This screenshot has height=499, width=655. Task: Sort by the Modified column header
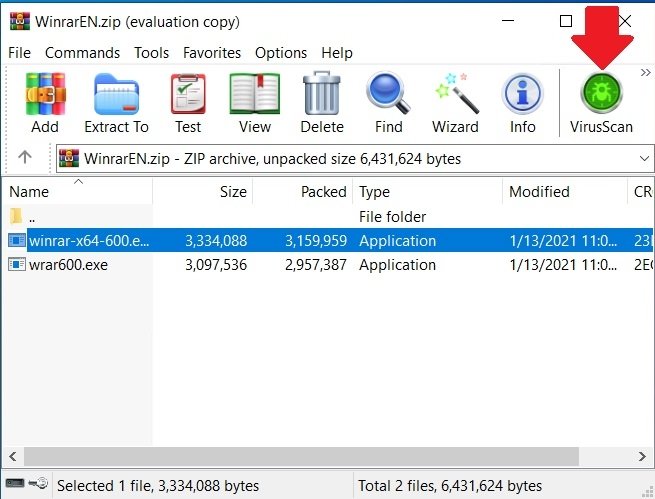click(x=565, y=192)
